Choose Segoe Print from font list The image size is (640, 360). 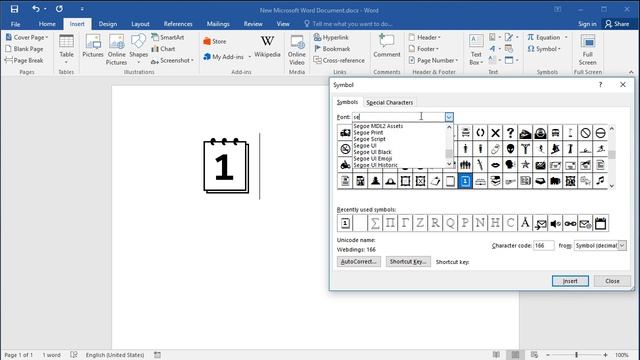[x=368, y=132]
